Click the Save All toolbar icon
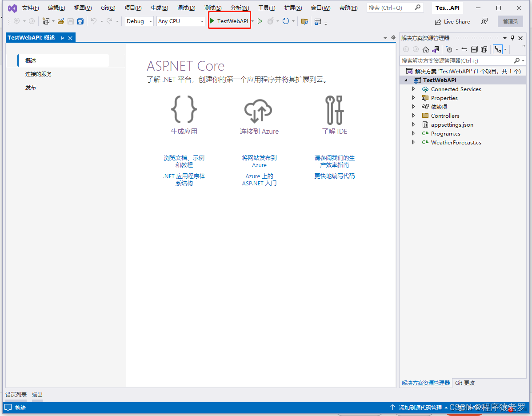 click(80, 21)
